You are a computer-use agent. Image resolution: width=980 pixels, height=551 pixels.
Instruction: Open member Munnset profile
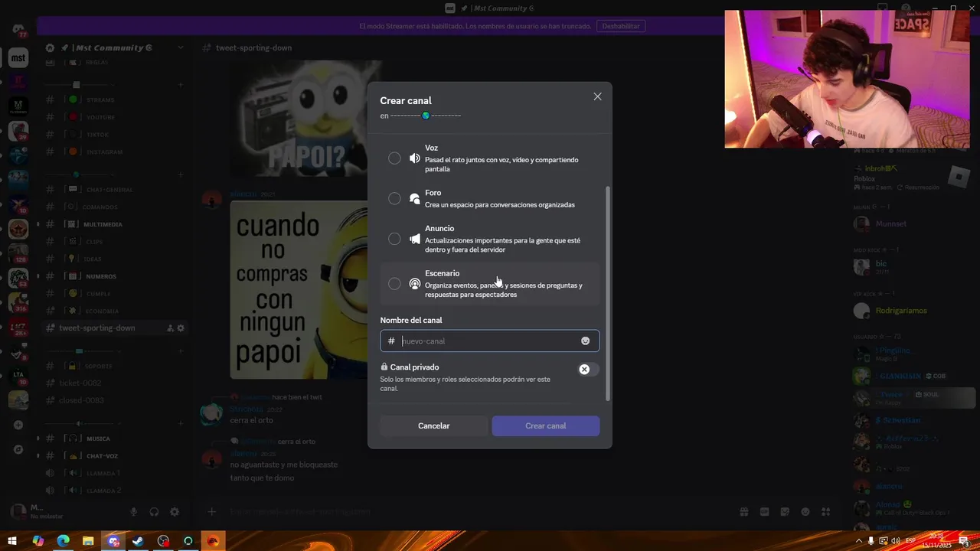(x=911, y=223)
